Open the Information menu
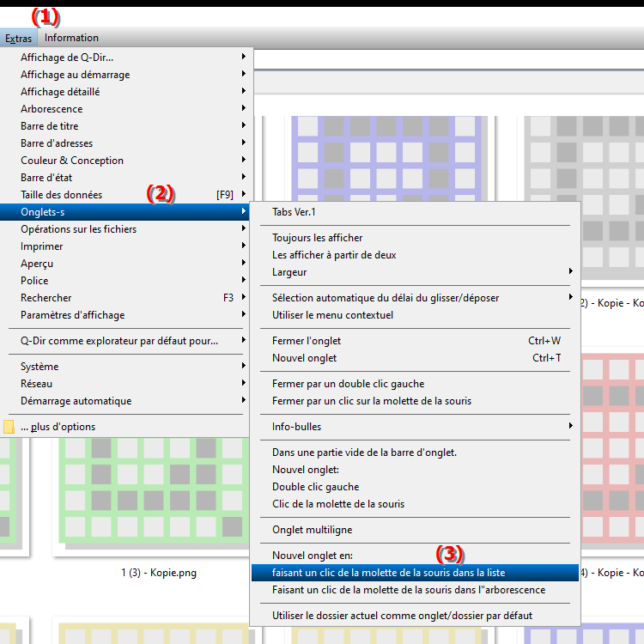This screenshot has width=644, height=644. point(71,38)
